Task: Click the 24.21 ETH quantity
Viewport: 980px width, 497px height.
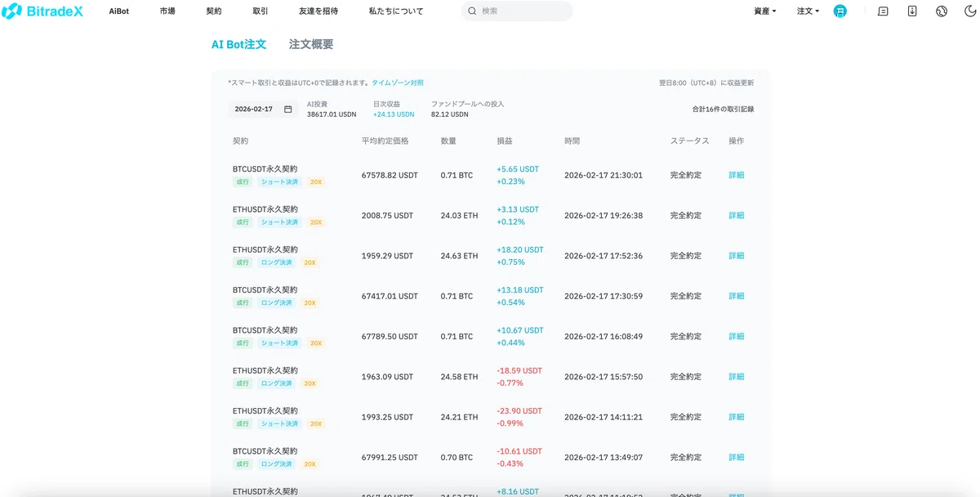Action: pyautogui.click(x=459, y=417)
